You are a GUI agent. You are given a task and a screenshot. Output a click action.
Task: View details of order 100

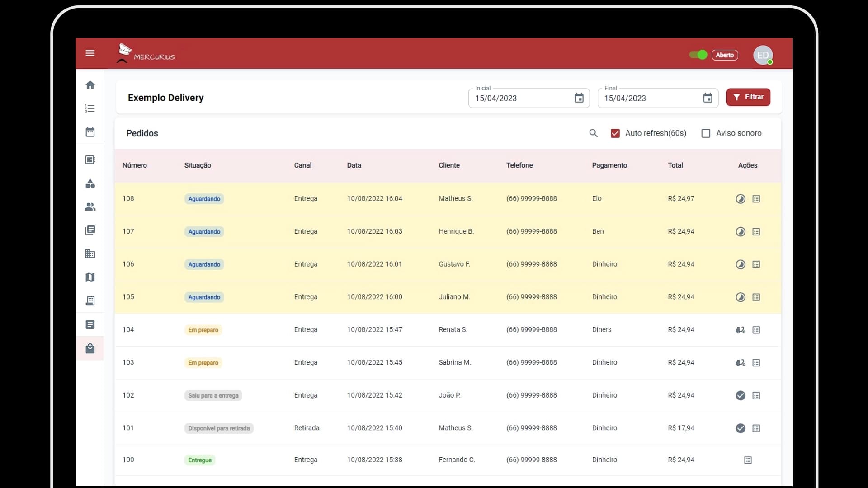pos(748,460)
